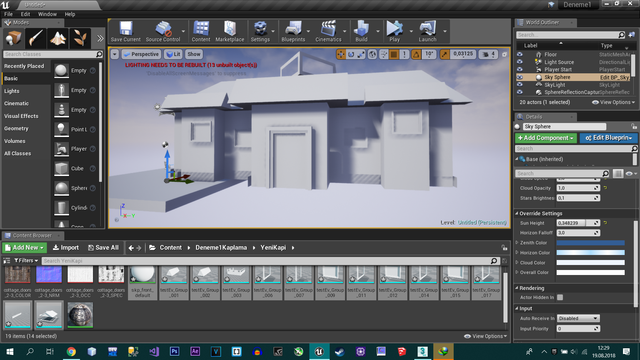Image resolution: width=640 pixels, height=360 pixels.
Task: Open Content Browser Filters dropdown
Action: (x=25, y=260)
